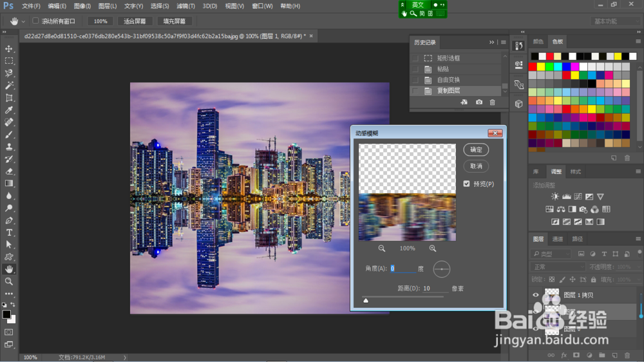Image resolution: width=644 pixels, height=362 pixels.
Task: Click zoom in icon in Motion Blur preview
Action: tap(433, 248)
